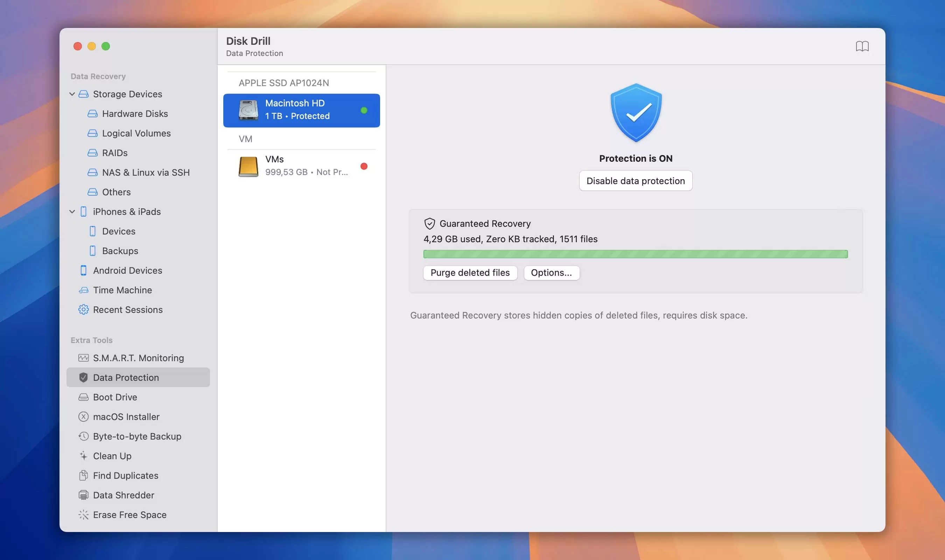The width and height of the screenshot is (945, 560).
Task: Click the Recent Sessions gear icon
Action: pos(83,310)
